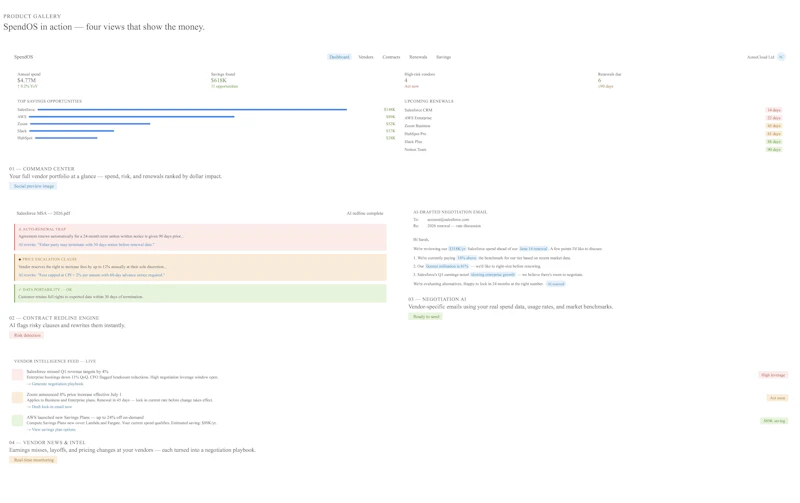Select the AWS Enterprise renewal row
This screenshot has height=503, width=800.
click(593, 118)
